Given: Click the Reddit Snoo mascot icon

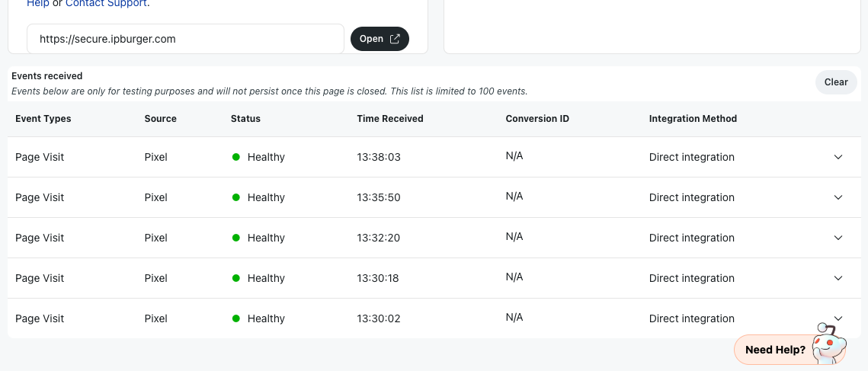Looking at the screenshot, I should 828,344.
